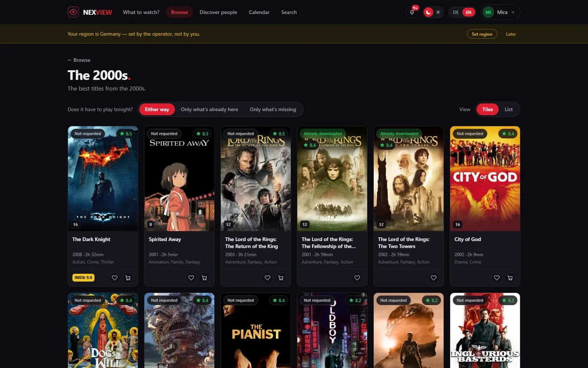Image resolution: width=588 pixels, height=368 pixels.
Task: Click age rating 16 on The Dark Knight poster
Action: click(x=75, y=225)
